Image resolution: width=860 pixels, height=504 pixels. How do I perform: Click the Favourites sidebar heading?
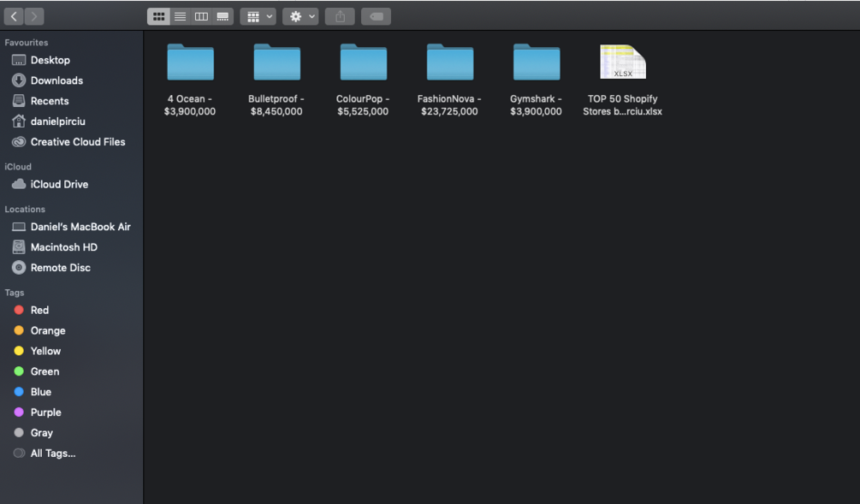(27, 43)
